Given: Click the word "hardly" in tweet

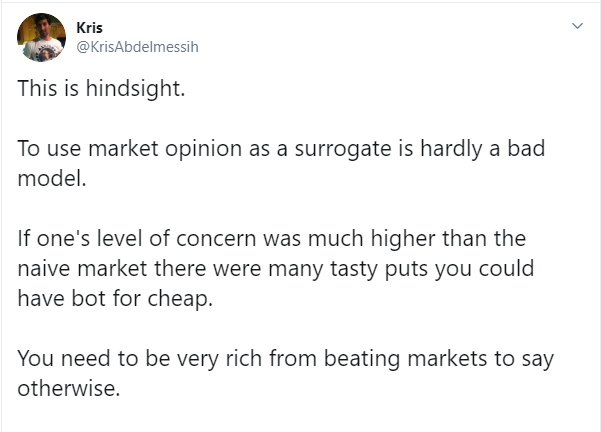Looking at the screenshot, I should pos(451,149).
